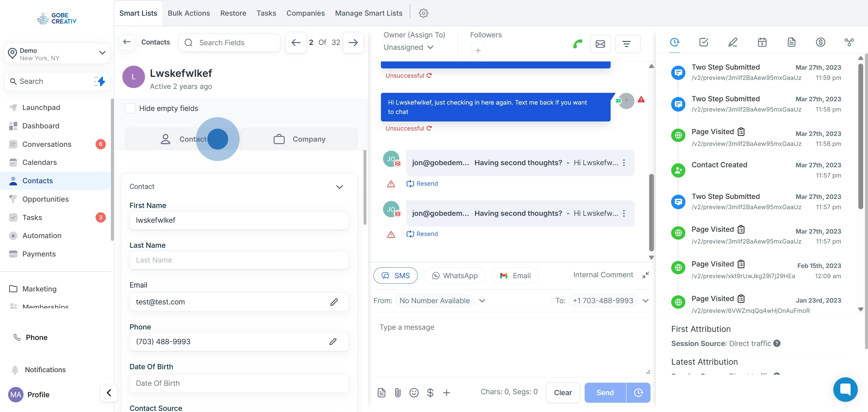This screenshot has height=412, width=868.
Task: Click the attachment paperclip icon
Action: (x=398, y=392)
